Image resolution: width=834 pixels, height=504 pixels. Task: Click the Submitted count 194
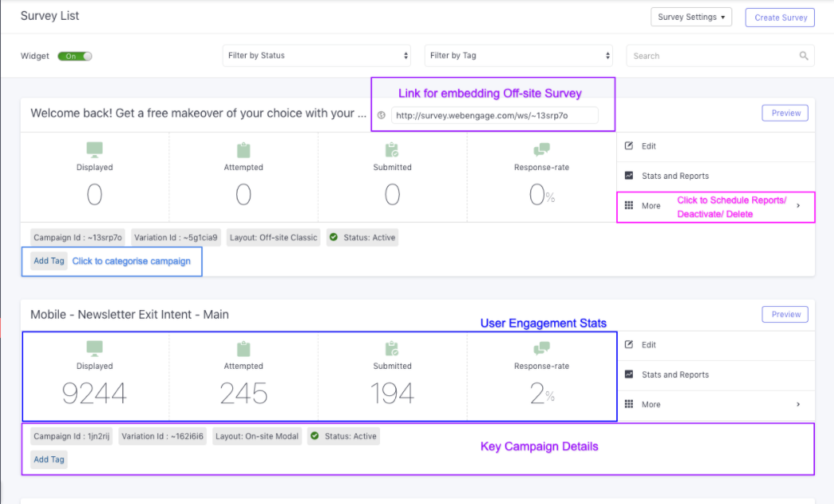(x=392, y=394)
